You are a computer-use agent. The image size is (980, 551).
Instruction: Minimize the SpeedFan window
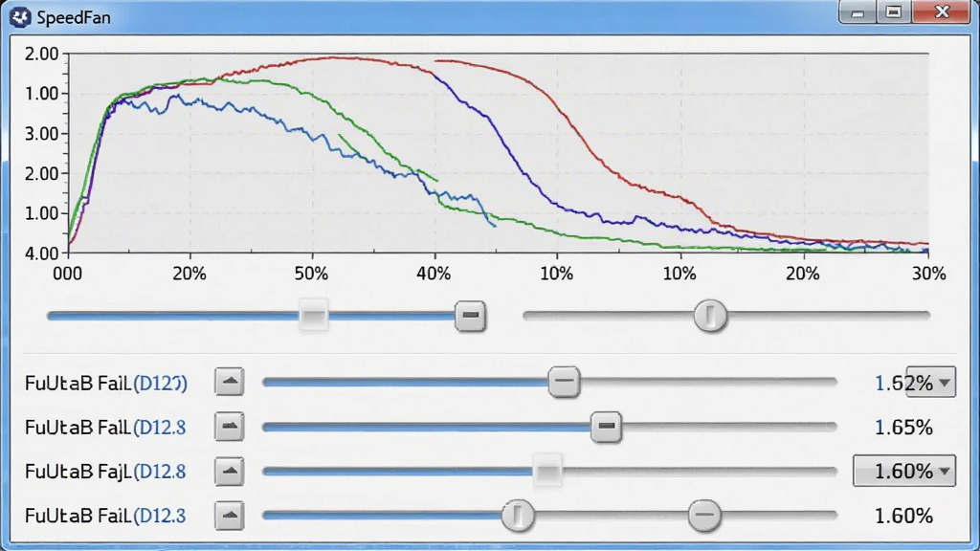[857, 13]
